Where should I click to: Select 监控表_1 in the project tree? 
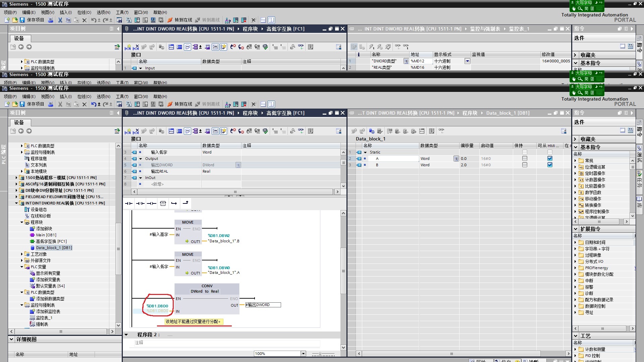pyautogui.click(x=44, y=318)
